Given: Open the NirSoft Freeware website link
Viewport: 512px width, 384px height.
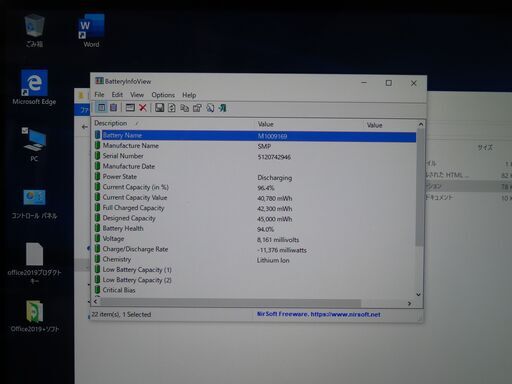Looking at the screenshot, I should 318,314.
